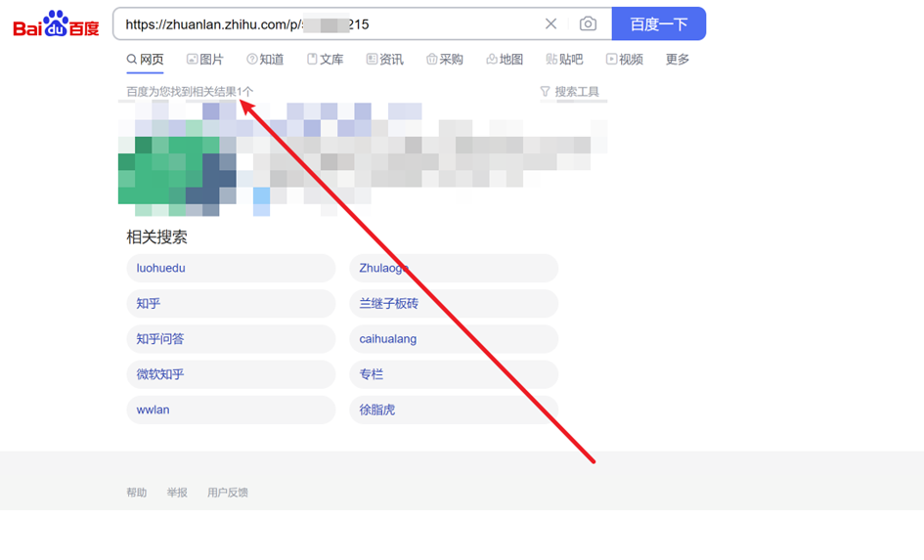Click related search 知乎问答

coord(231,338)
